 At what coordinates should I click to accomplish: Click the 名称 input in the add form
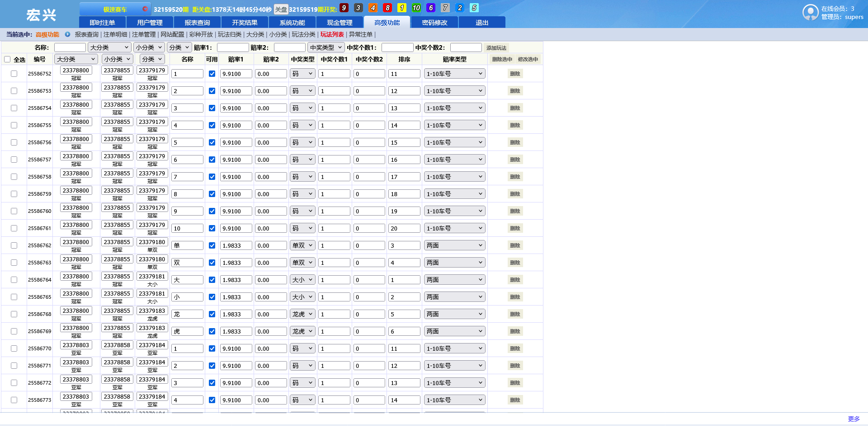coord(70,47)
